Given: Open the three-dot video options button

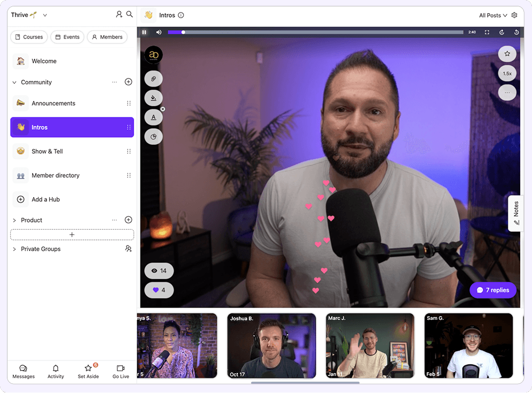Looking at the screenshot, I should 507,92.
